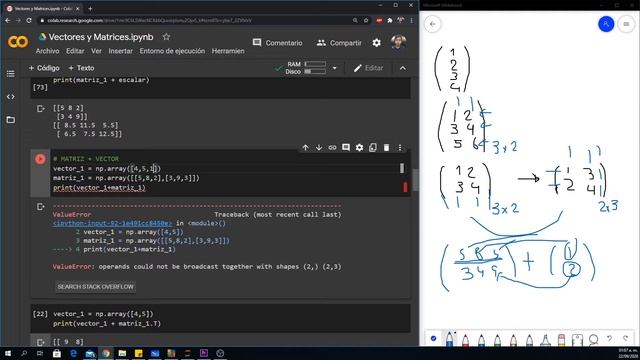Open more cell actions menu
This screenshot has width=640, height=360.
tap(400, 147)
